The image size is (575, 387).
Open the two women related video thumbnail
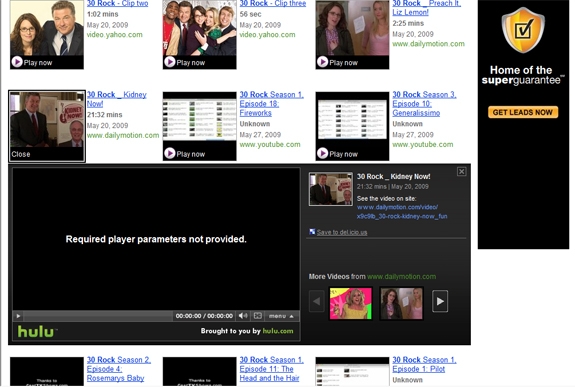point(401,303)
